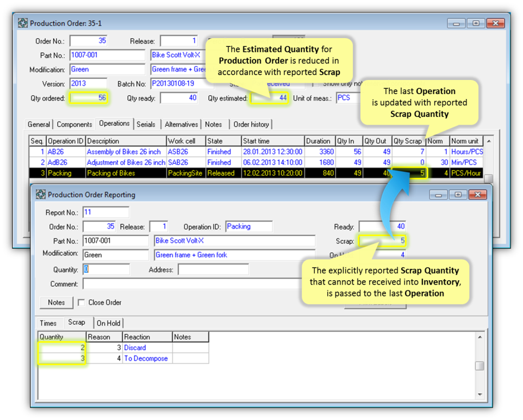Click the Release field in Production Order
This screenshot has width=523, height=420.
179,41
